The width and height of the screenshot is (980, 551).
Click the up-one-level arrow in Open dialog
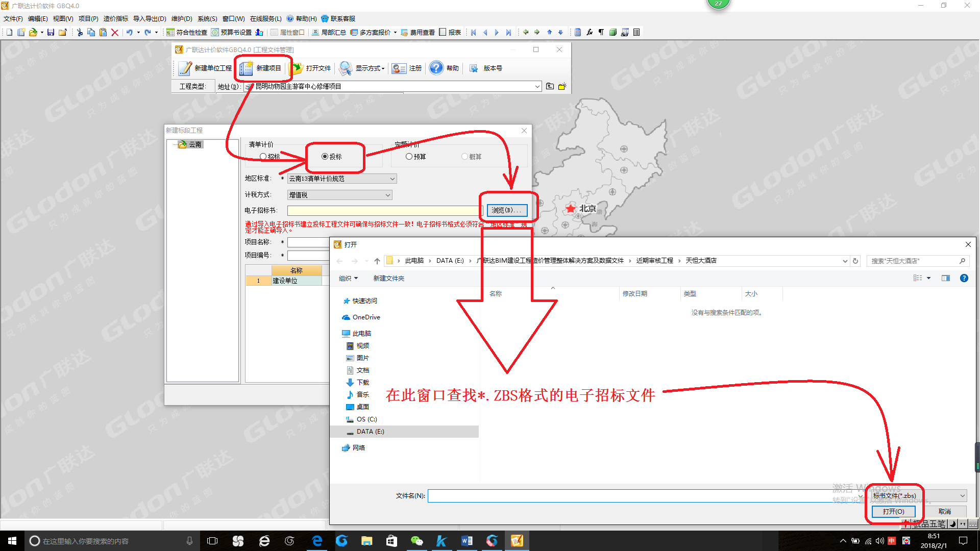tap(377, 261)
